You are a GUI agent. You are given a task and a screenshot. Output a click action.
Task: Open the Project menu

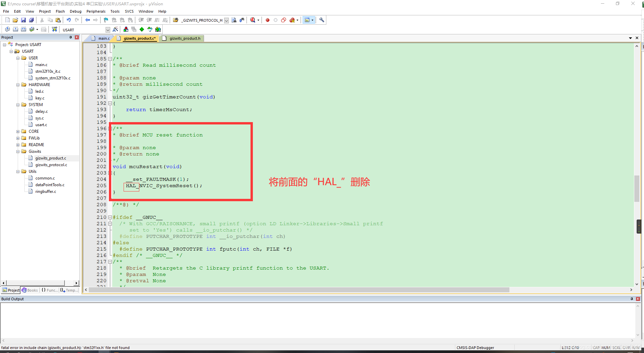click(x=45, y=11)
